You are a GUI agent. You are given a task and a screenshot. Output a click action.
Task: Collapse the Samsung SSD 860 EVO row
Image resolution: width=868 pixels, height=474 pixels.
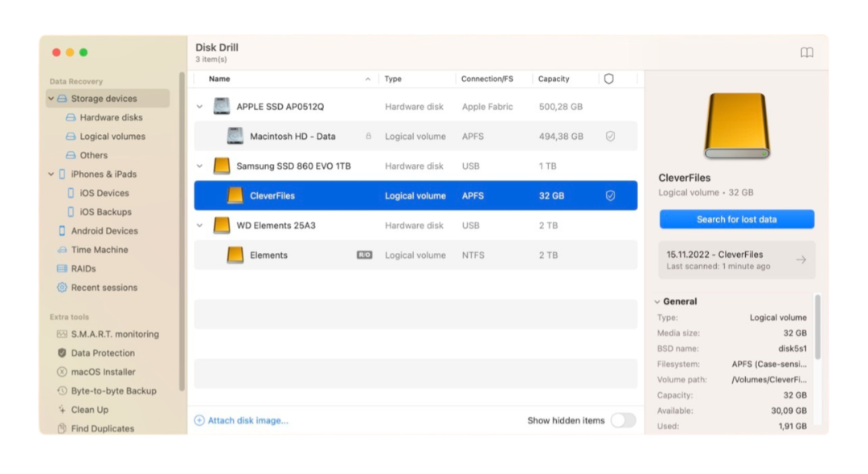pyautogui.click(x=200, y=166)
